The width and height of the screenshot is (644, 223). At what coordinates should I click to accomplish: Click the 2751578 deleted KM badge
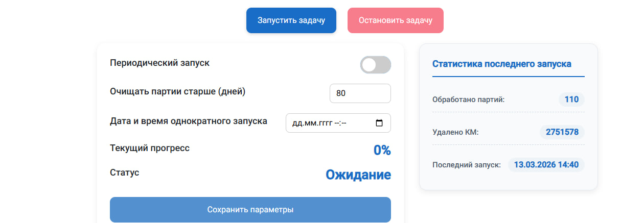tap(562, 132)
